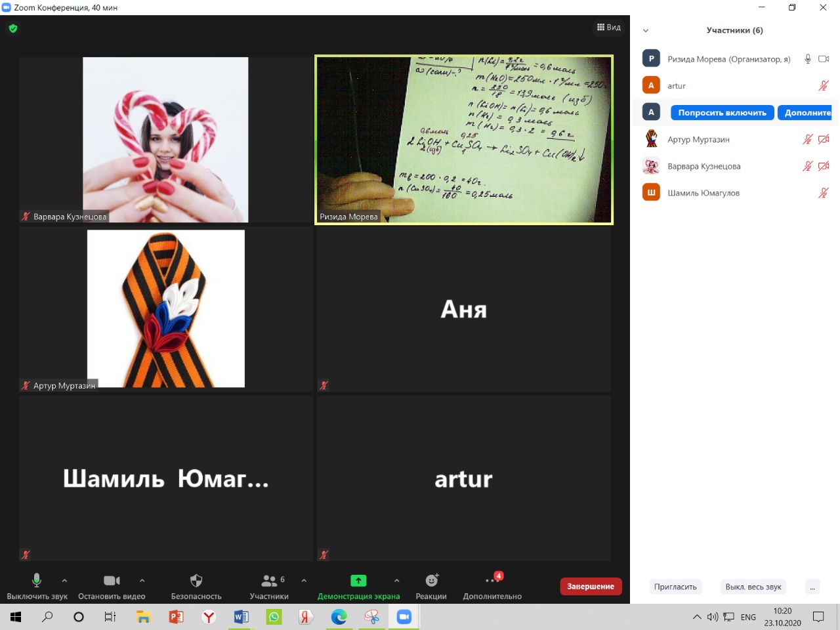Open Microsoft Word from the taskbar

click(x=241, y=617)
